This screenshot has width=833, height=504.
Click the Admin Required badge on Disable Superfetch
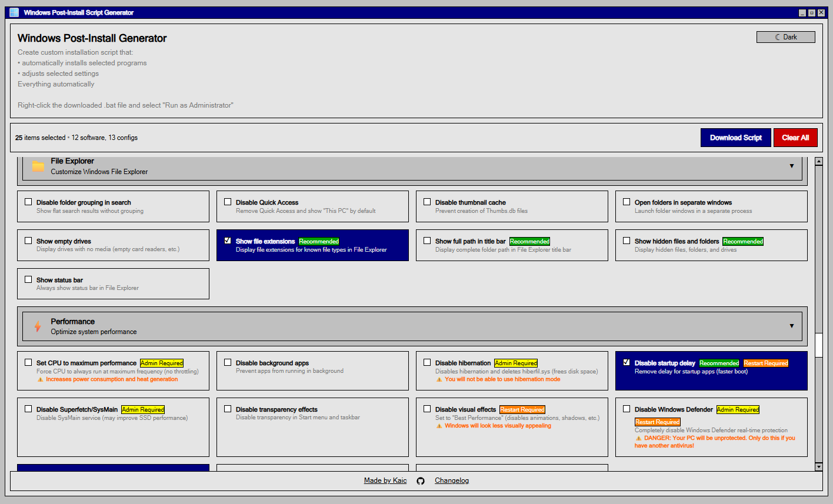tap(143, 409)
